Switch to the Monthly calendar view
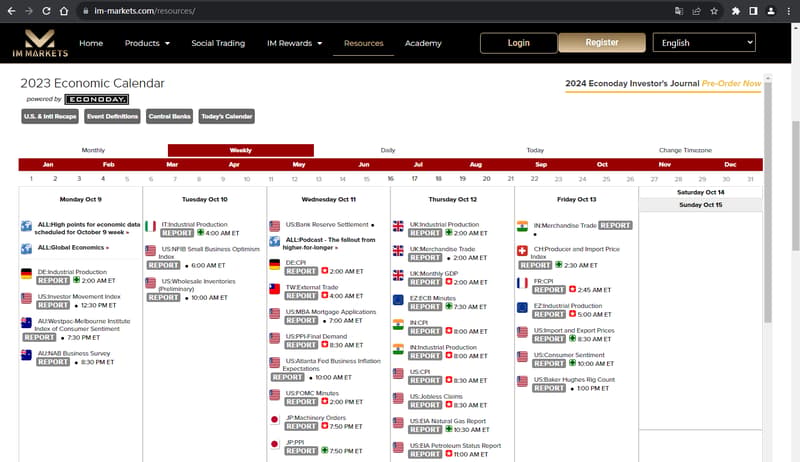This screenshot has width=800, height=462. click(x=93, y=150)
